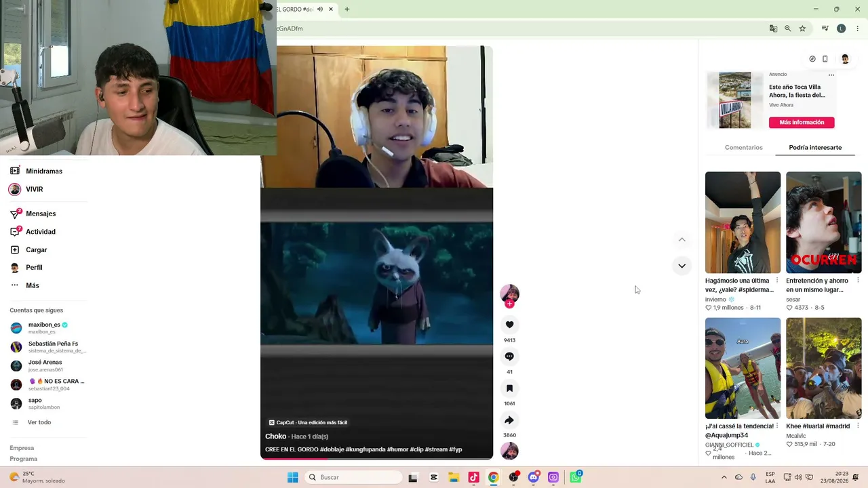
Task: Switch to the Comentarios tab
Action: pos(744,147)
